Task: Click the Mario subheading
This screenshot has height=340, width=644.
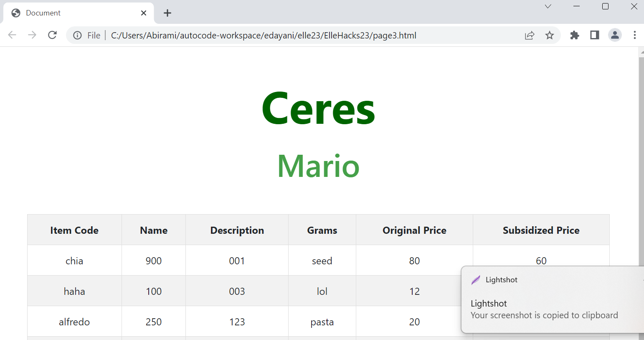Action: (x=318, y=166)
